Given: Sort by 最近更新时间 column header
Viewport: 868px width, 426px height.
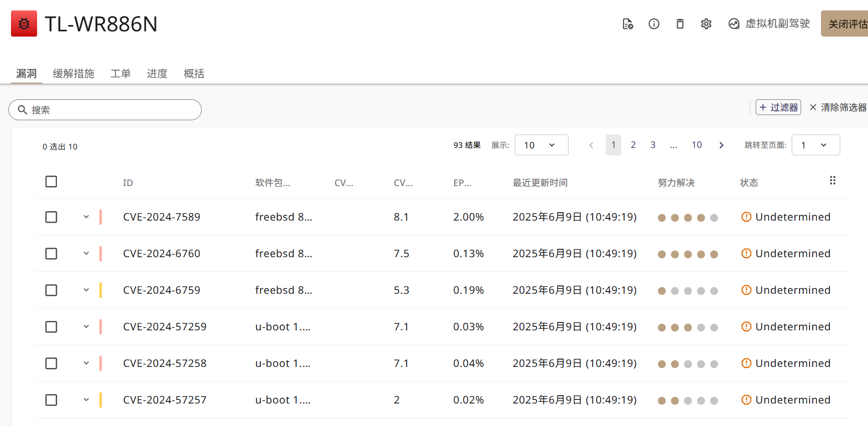Looking at the screenshot, I should click(540, 182).
